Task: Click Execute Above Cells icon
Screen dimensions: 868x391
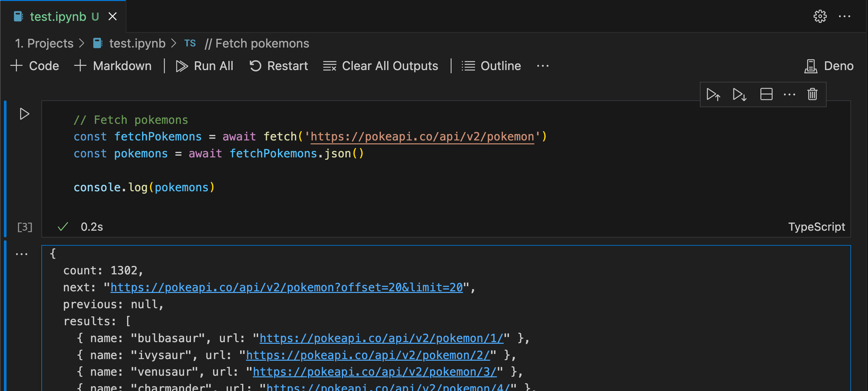Action: [713, 94]
